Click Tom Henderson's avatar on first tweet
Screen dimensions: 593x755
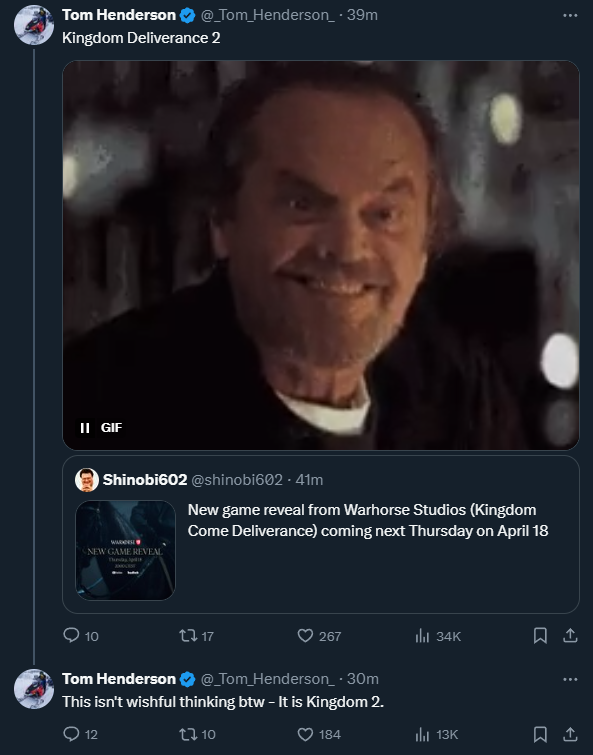pyautogui.click(x=34, y=25)
